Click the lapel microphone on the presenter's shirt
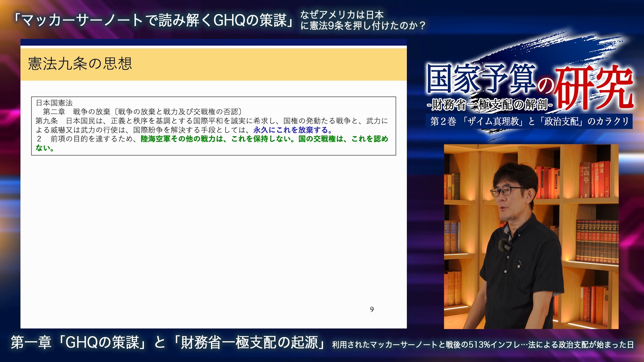This screenshot has height=362, width=644. click(505, 245)
